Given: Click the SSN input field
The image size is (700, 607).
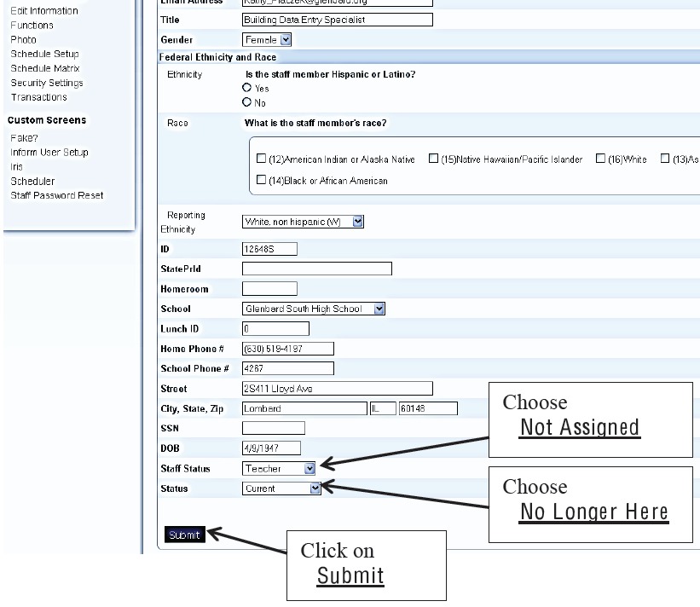Looking at the screenshot, I should 273,428.
